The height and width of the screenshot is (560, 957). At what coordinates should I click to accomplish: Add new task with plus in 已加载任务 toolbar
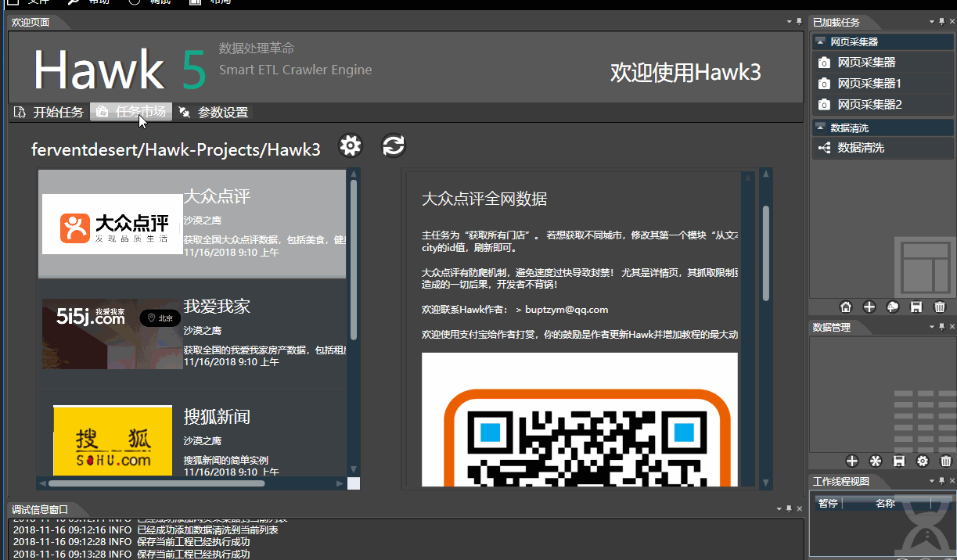[x=869, y=307]
